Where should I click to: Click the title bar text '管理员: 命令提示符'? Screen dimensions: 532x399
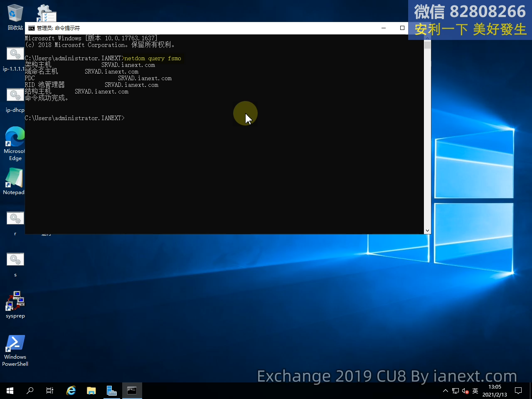(x=58, y=28)
